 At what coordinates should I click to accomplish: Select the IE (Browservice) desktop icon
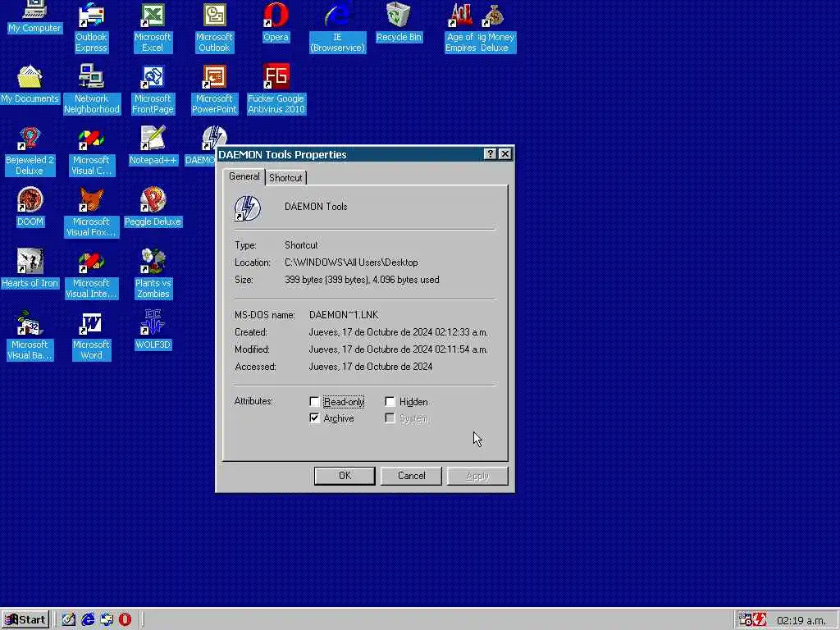337,27
